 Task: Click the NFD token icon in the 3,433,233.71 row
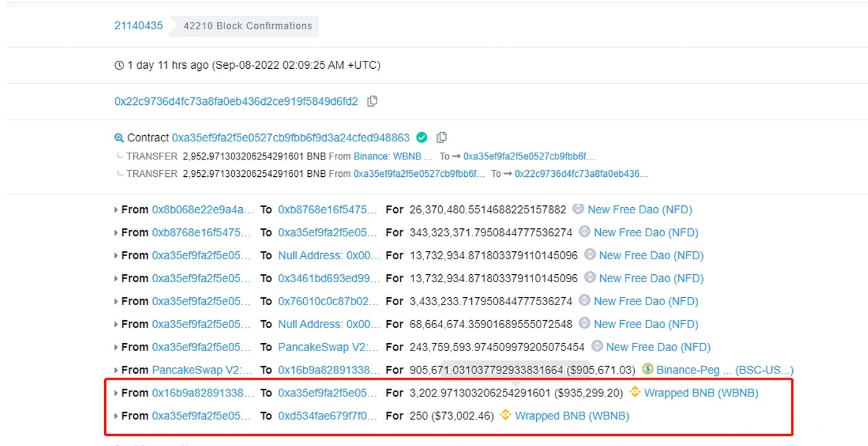tap(584, 301)
